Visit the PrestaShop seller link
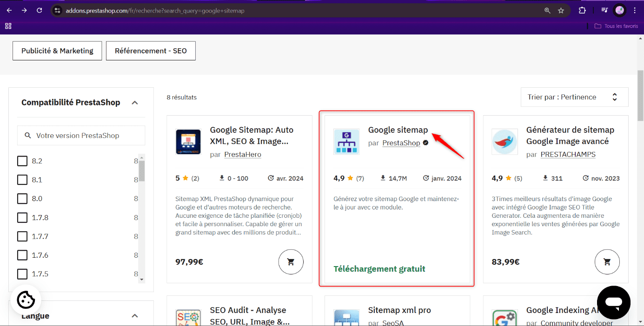Image resolution: width=644 pixels, height=326 pixels. tap(401, 143)
